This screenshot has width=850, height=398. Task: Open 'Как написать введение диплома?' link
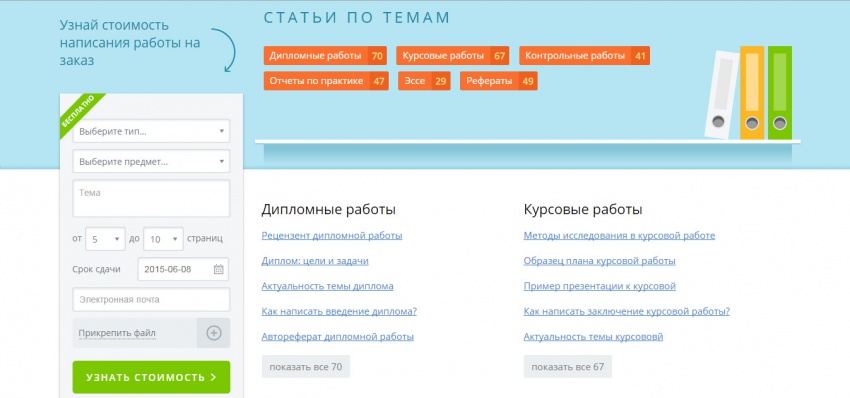[339, 312]
